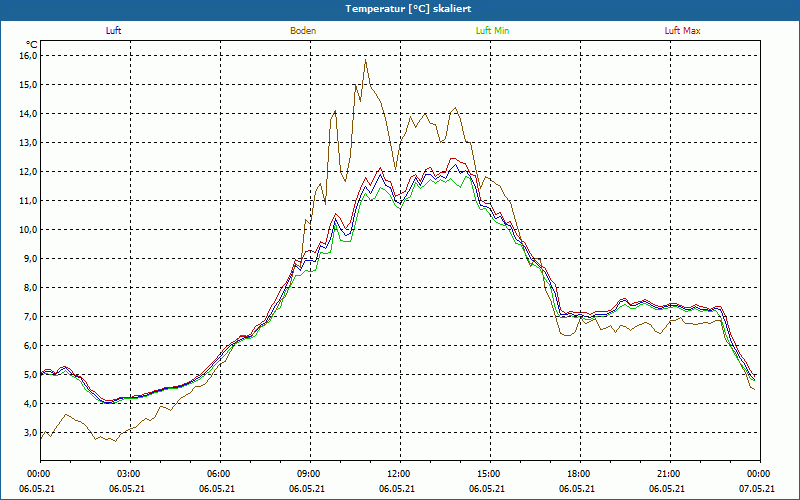The image size is (800, 500).
Task: Click the 06:00 time label
Action: [220, 474]
